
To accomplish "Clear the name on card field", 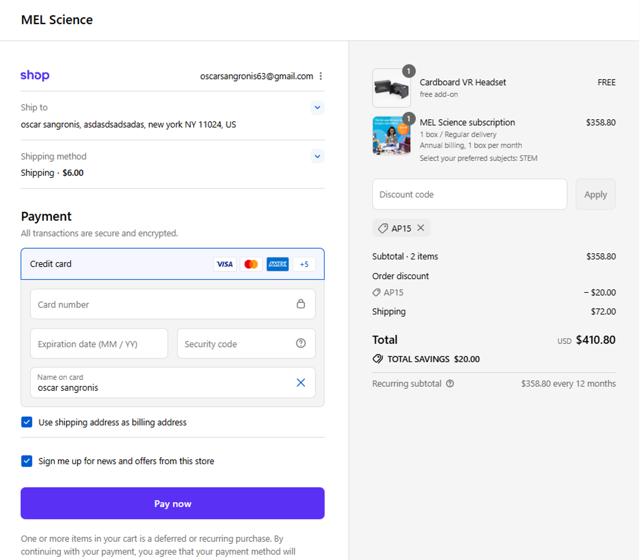I will coord(300,382).
